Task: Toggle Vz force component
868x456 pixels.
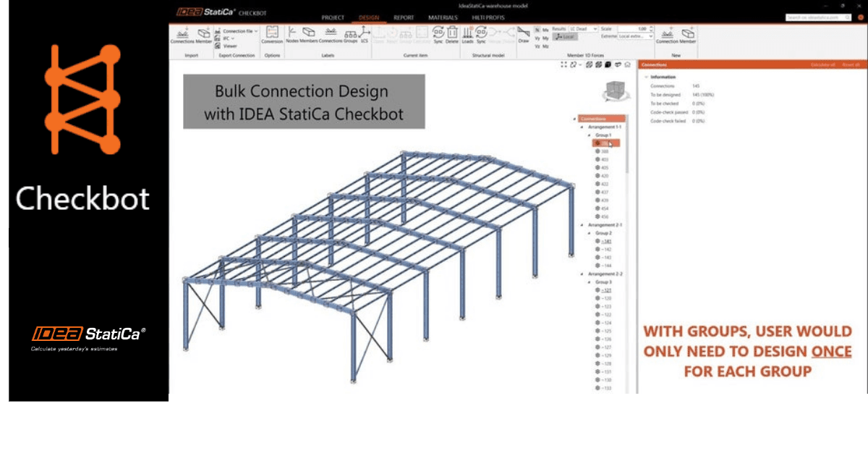Action: click(537, 46)
